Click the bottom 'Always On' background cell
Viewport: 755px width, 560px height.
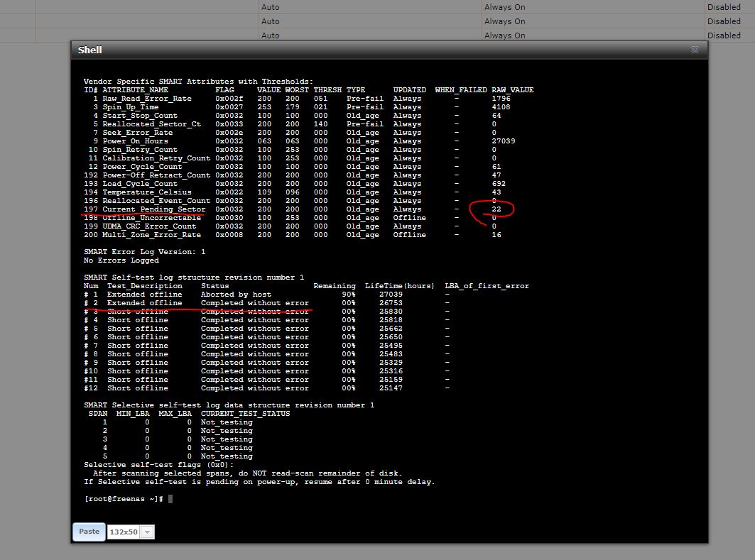click(x=504, y=35)
